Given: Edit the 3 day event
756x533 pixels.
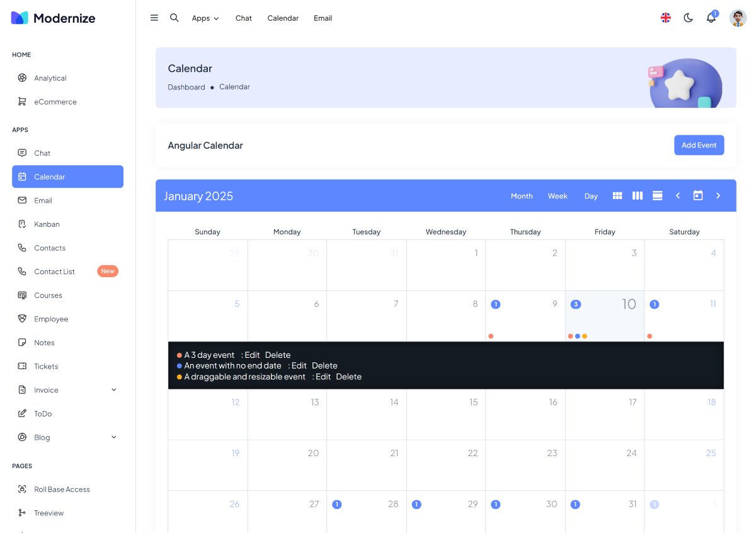Looking at the screenshot, I should pos(252,355).
